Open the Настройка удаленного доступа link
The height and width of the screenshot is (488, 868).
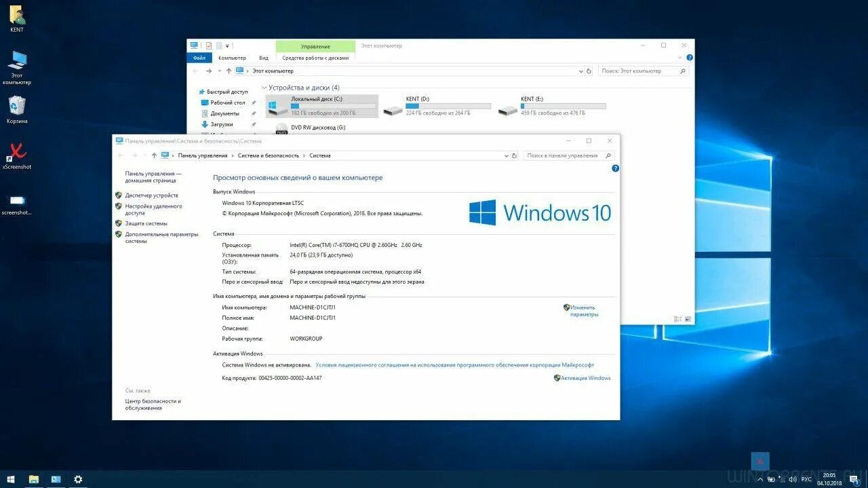(x=153, y=209)
